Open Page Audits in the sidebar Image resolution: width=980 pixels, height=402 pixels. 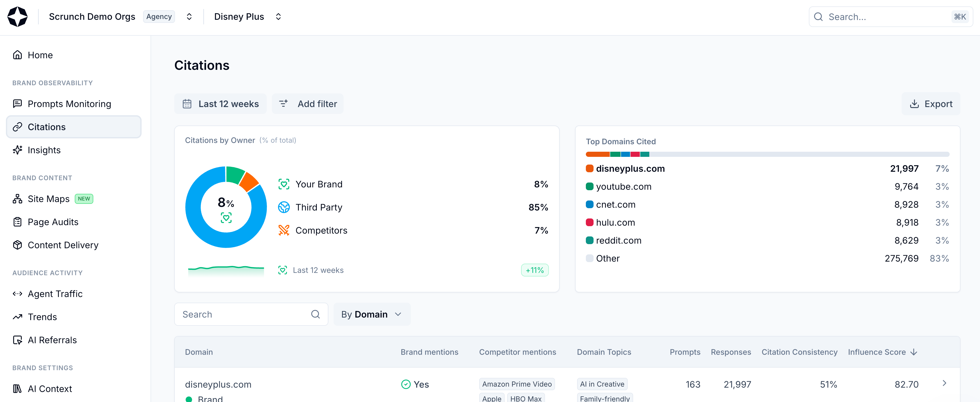[53, 222]
